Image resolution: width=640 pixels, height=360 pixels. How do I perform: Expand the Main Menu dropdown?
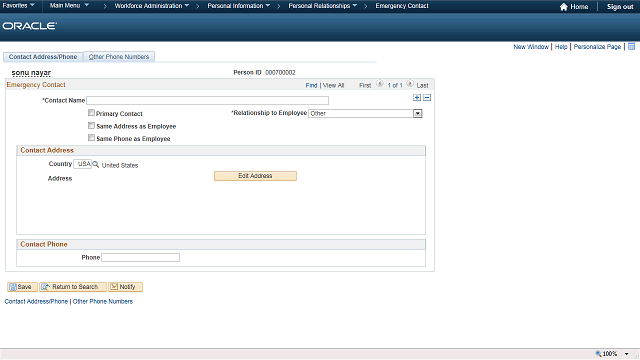[69, 6]
